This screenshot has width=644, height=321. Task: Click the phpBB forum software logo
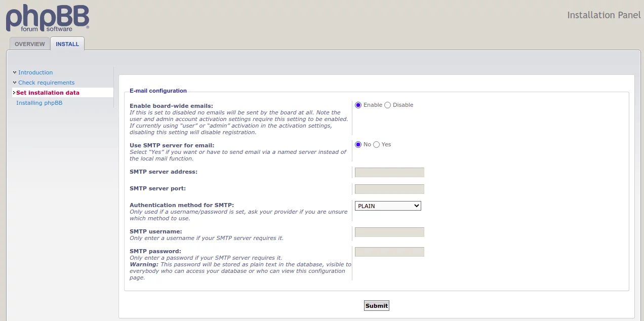pos(48,18)
